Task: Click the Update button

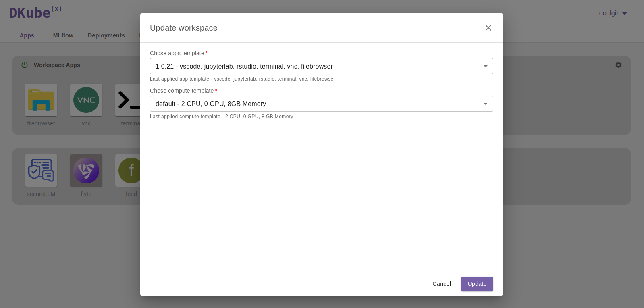Action: point(477,284)
